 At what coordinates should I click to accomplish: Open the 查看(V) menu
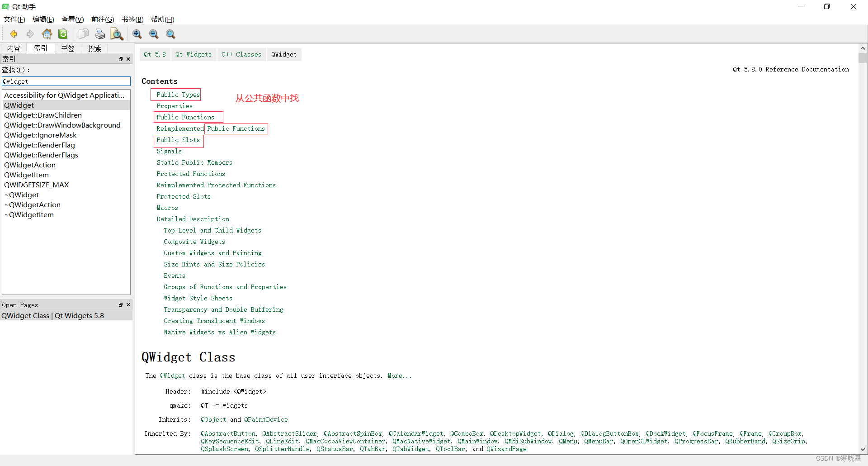(x=73, y=19)
